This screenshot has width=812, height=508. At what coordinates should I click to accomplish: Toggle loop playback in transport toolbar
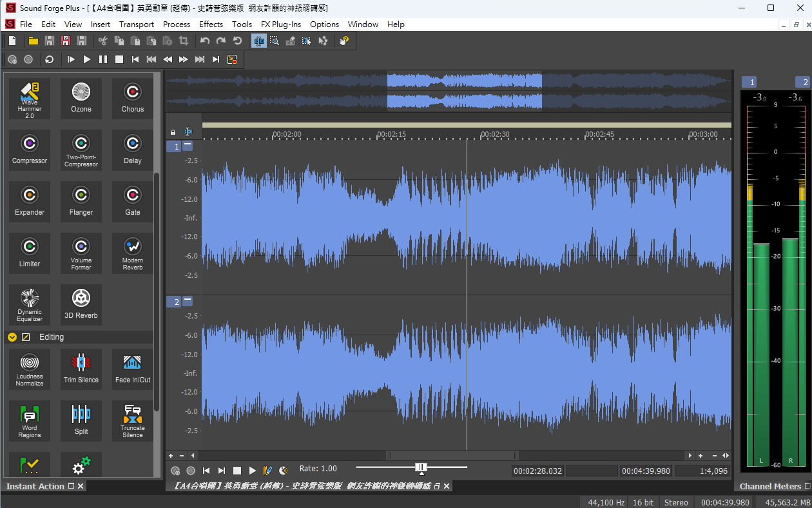[x=49, y=59]
